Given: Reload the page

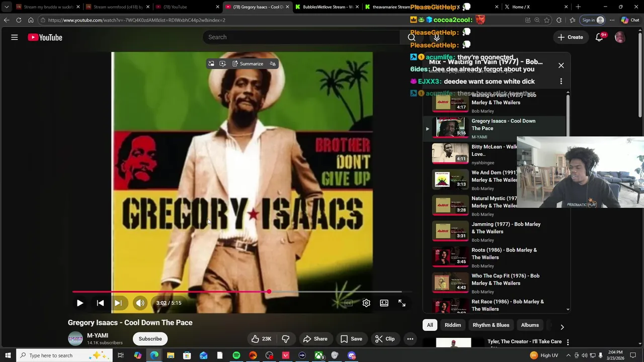Looking at the screenshot, I should 19,20.
